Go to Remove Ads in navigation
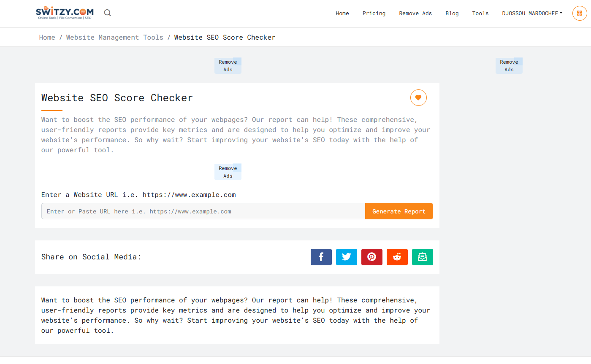Viewport: 591px width, 364px height. (x=415, y=13)
